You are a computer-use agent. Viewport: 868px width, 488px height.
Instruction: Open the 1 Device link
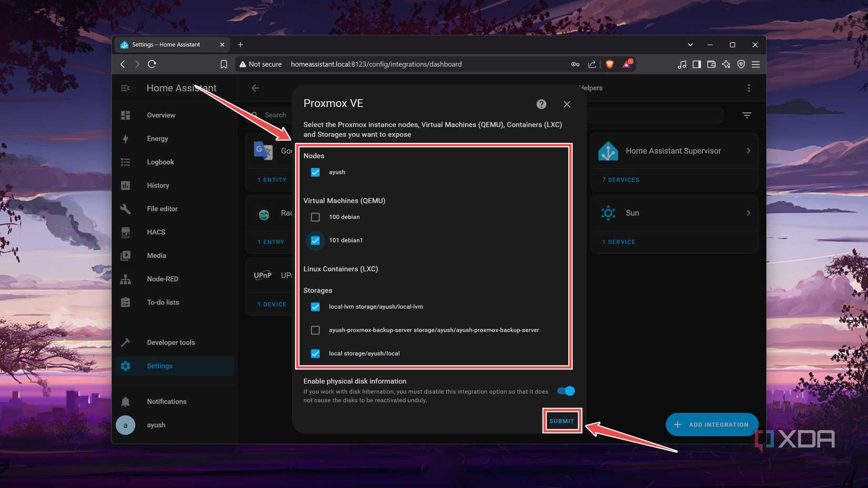coord(272,304)
